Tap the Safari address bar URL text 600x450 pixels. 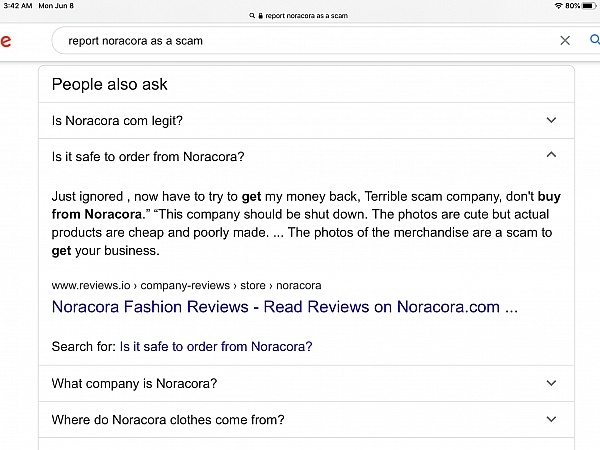click(x=307, y=16)
